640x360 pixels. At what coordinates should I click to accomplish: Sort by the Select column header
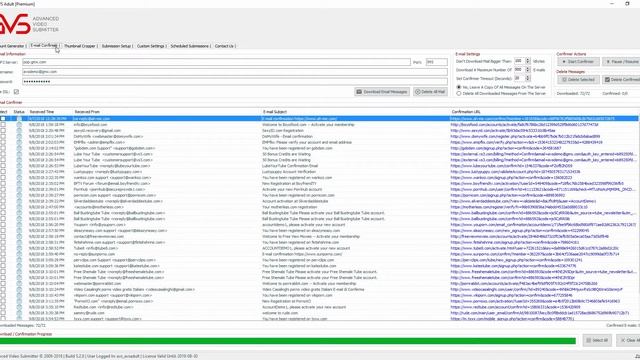click(3, 111)
